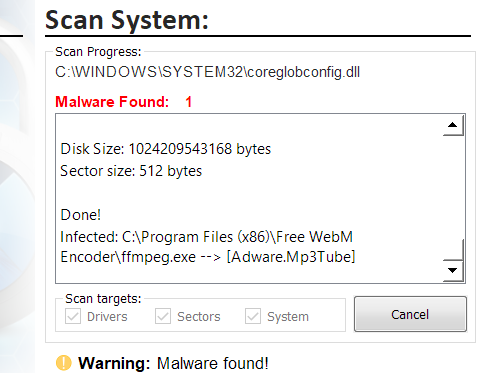Screen dimensions: 477x373
Task: Click the Scan System heading
Action: (x=127, y=20)
